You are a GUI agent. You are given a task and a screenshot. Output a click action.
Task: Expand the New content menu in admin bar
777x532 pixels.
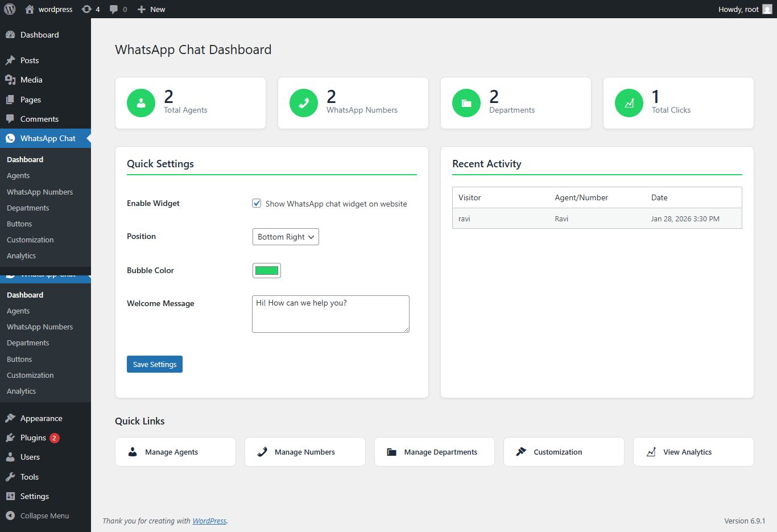click(x=151, y=9)
